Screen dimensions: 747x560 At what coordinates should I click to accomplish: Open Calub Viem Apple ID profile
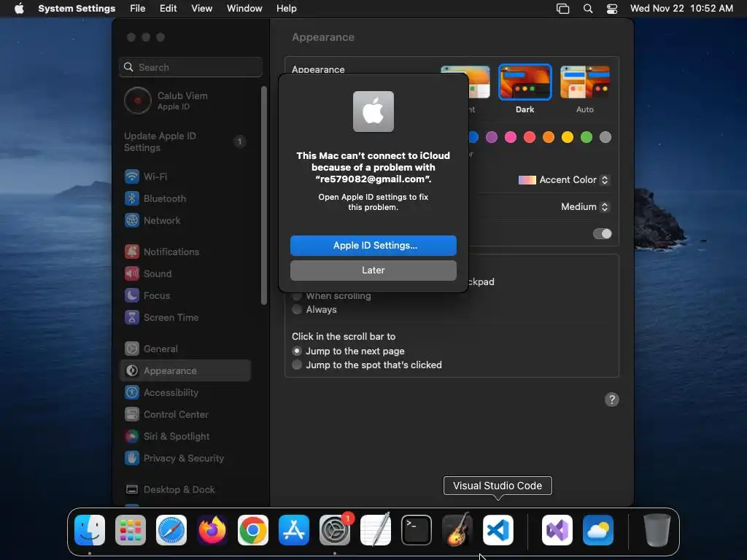[x=186, y=101]
